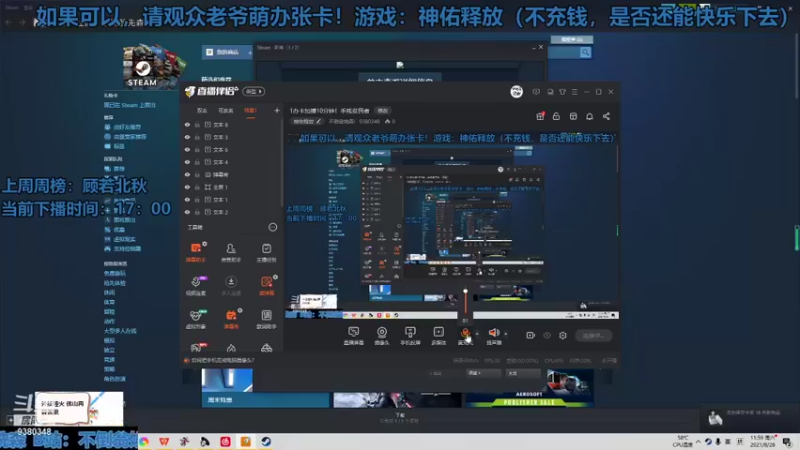Switch to the middle scene tab

click(226, 110)
